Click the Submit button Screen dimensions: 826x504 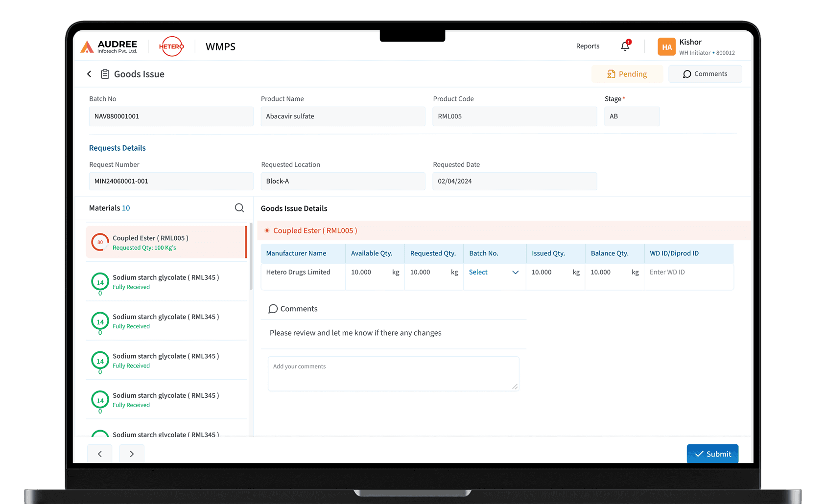712,454
